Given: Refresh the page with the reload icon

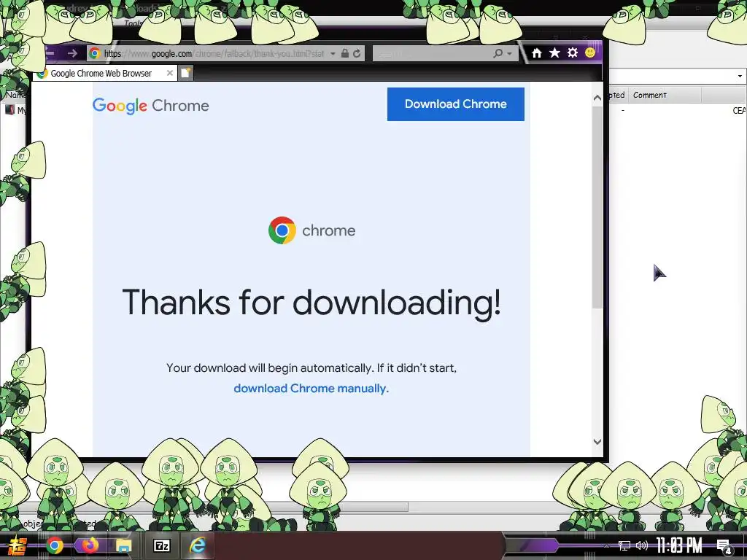Looking at the screenshot, I should pyautogui.click(x=357, y=53).
